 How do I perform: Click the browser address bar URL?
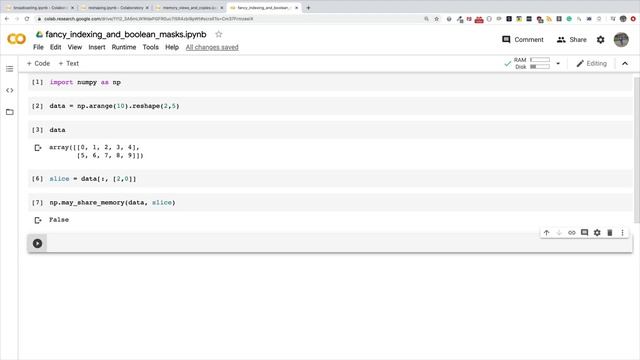point(149,19)
